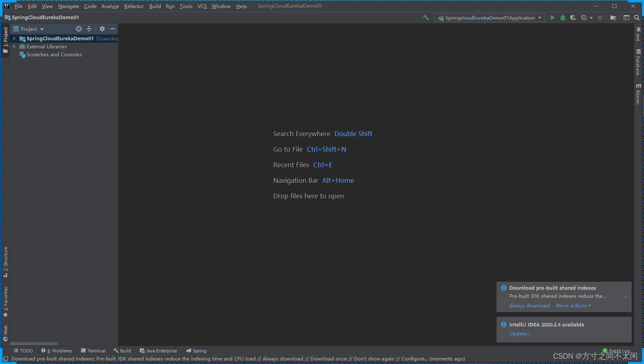
Task: Open the SpringcloudEurekaDemo01Application run configuration dropdown
Action: [x=489, y=18]
